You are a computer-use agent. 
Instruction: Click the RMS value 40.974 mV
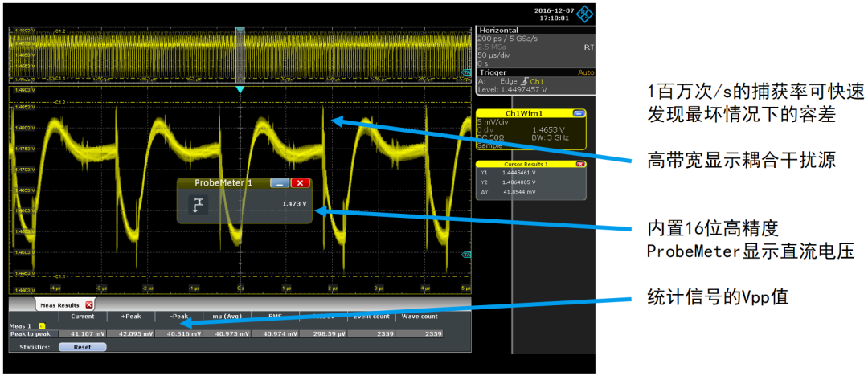[x=275, y=334]
